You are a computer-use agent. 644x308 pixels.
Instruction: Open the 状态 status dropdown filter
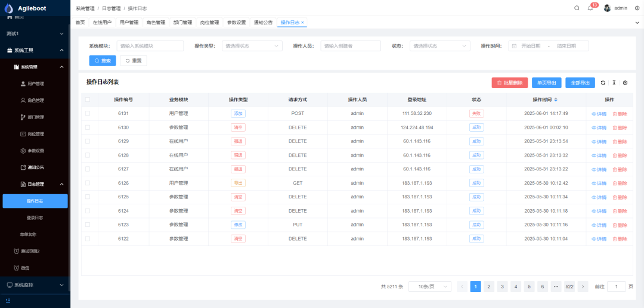coord(440,46)
